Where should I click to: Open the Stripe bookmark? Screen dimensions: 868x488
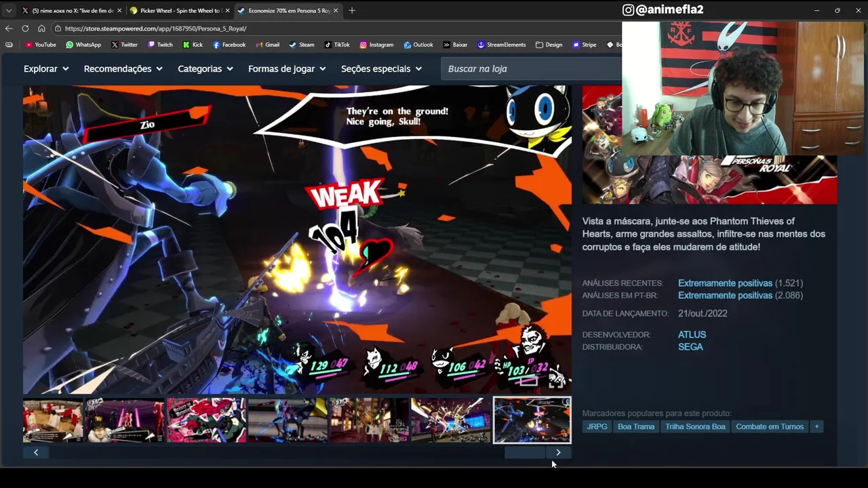[585, 45]
